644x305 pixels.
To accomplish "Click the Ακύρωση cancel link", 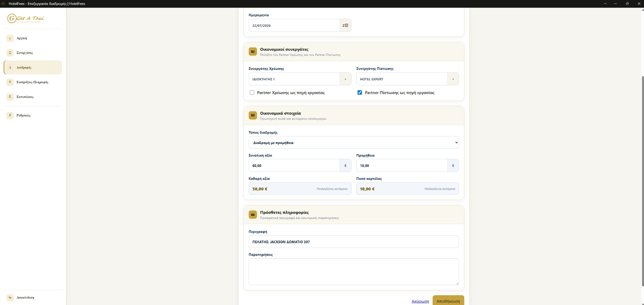I will coord(420,301).
